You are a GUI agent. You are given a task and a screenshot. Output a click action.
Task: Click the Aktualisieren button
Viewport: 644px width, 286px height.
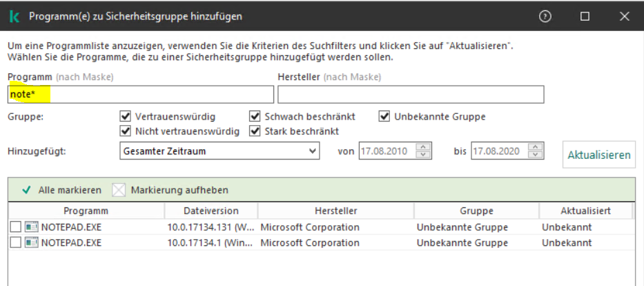pyautogui.click(x=599, y=155)
